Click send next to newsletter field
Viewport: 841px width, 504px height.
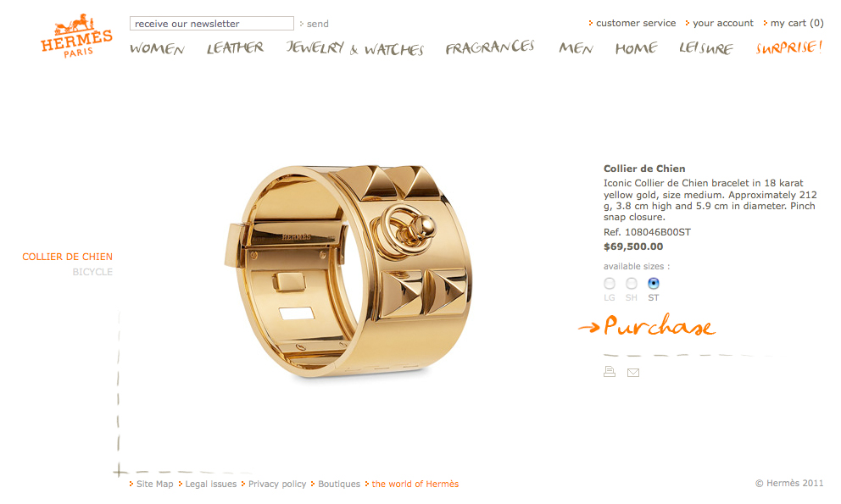click(x=315, y=24)
